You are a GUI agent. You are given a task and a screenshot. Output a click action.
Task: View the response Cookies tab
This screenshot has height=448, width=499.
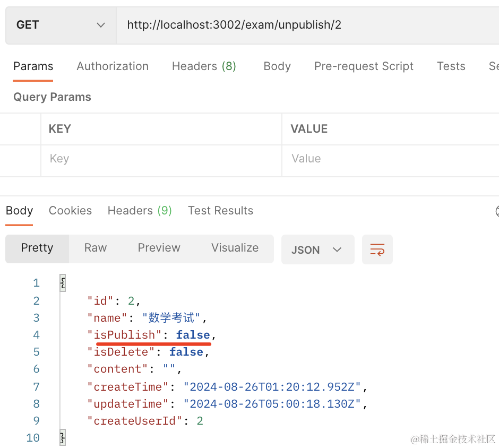(70, 211)
